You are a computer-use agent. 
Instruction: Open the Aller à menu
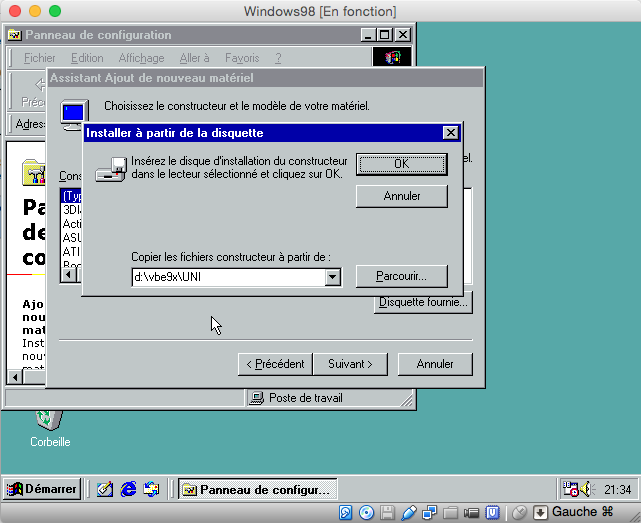tap(194, 58)
